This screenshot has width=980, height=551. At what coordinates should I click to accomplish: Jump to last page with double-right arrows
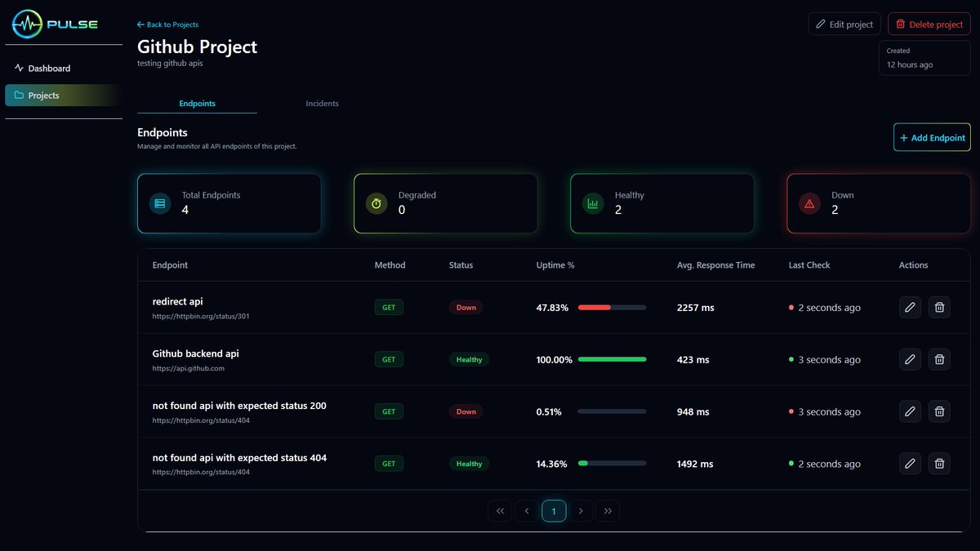(x=608, y=511)
